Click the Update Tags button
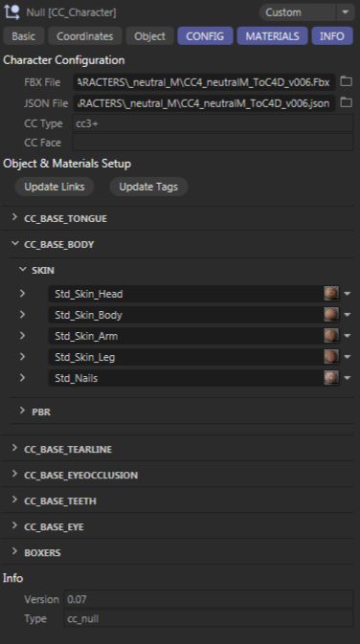Image resolution: width=360 pixels, height=644 pixels. [148, 187]
